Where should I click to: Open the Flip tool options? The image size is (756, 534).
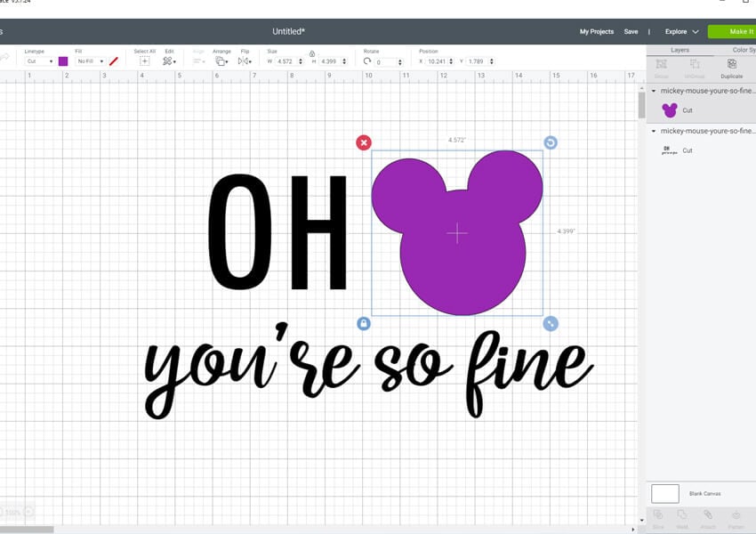click(x=245, y=61)
